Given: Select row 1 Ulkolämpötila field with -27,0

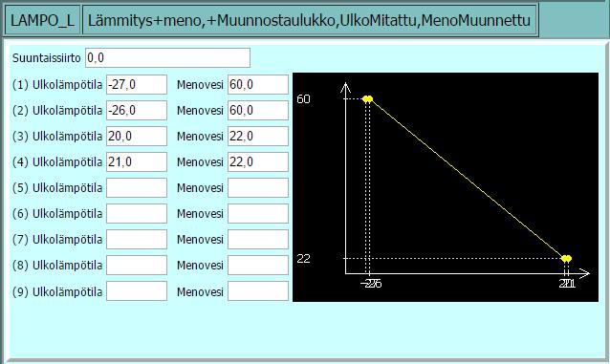Looking at the screenshot, I should click(137, 84).
